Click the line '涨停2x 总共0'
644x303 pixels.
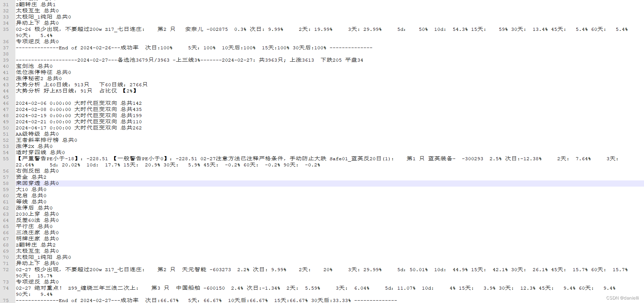(34, 146)
